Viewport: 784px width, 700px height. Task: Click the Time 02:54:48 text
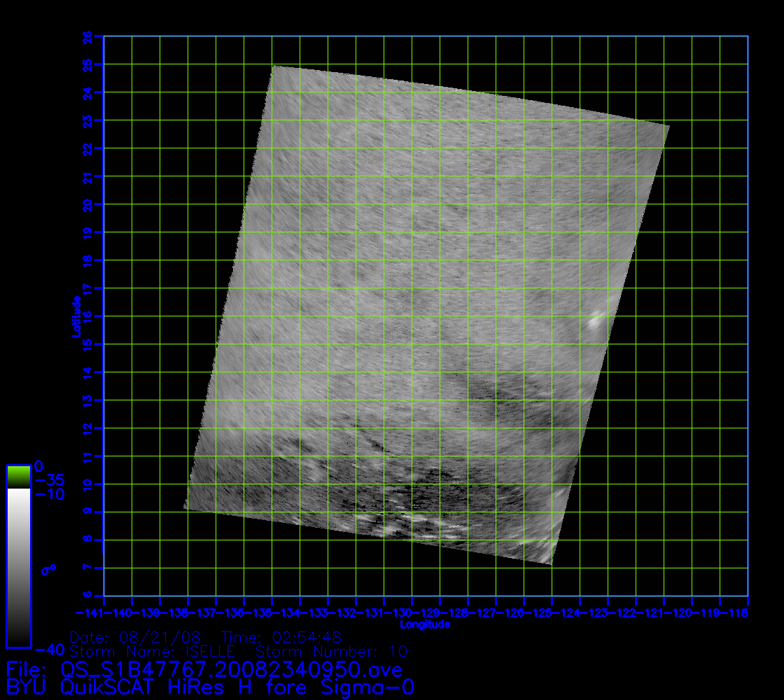click(x=281, y=638)
